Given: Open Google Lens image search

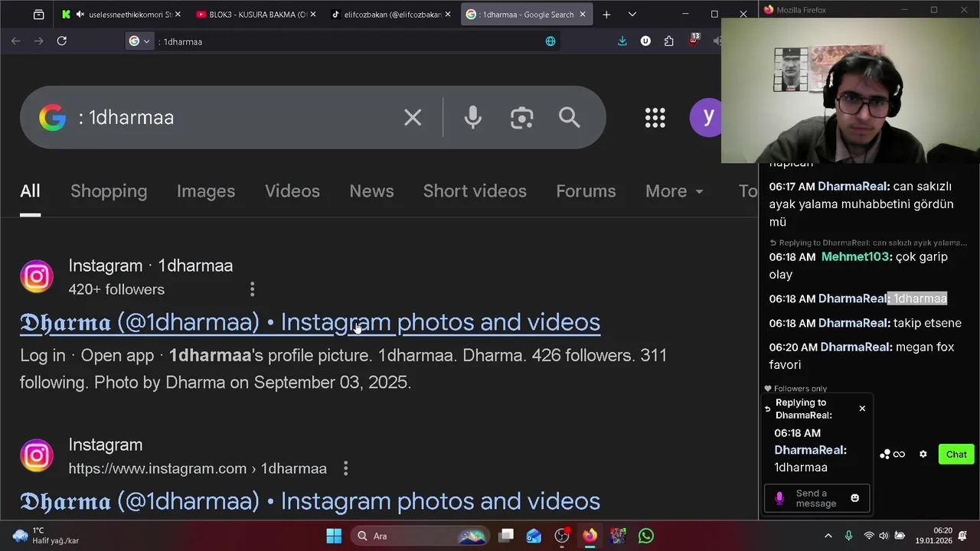Looking at the screenshot, I should tap(521, 118).
